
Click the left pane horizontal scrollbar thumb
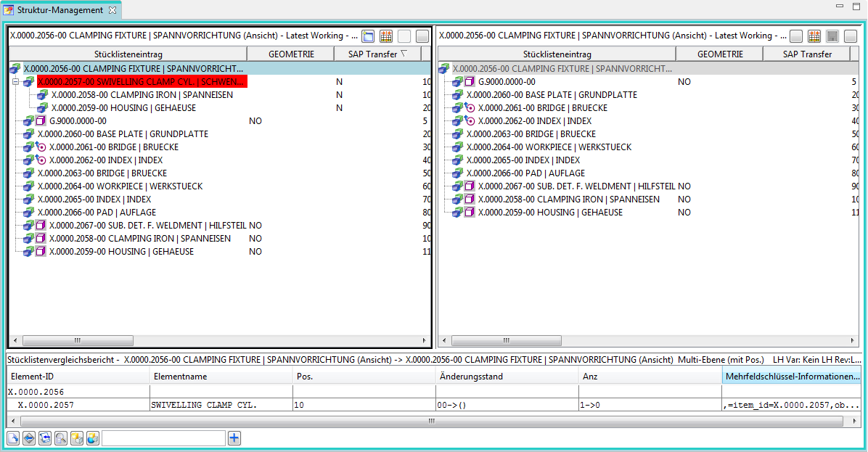click(x=77, y=340)
